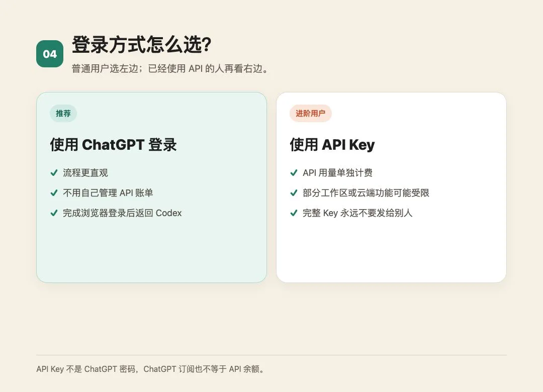
Task: Click the text 完成浏览器登录后返回 Codex
Action: point(122,213)
